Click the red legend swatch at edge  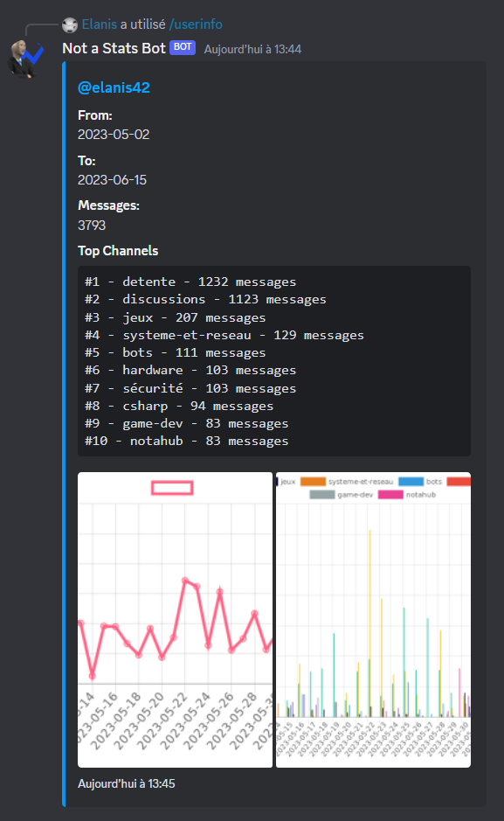[x=459, y=482]
